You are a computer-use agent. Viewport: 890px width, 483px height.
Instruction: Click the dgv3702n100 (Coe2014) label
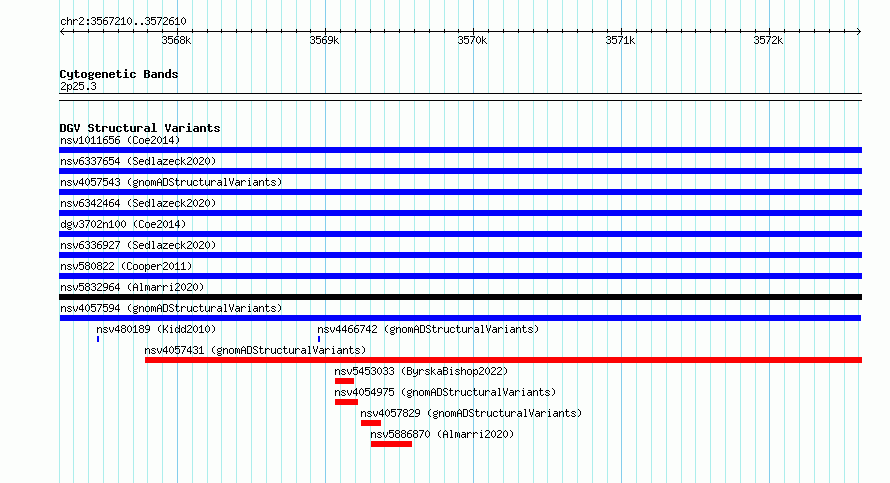(123, 224)
